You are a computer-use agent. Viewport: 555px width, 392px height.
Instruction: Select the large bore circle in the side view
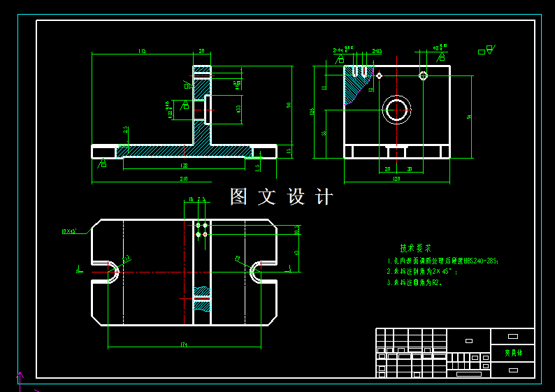click(397, 110)
